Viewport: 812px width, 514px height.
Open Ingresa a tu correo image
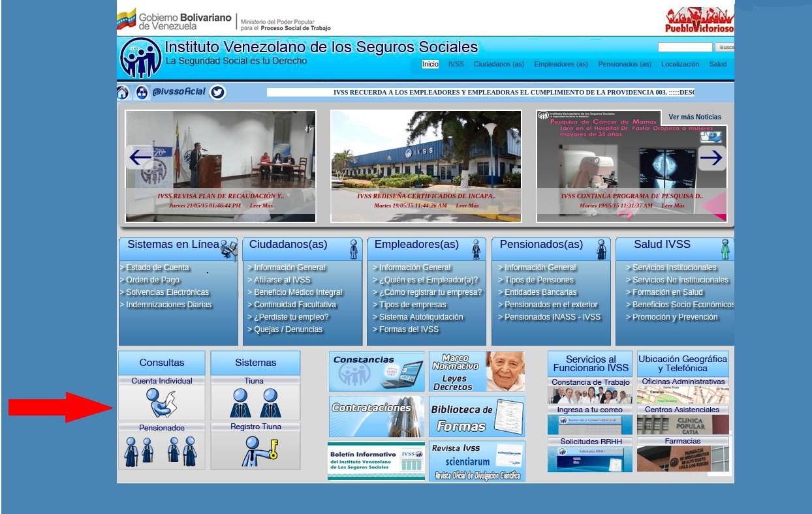pyautogui.click(x=590, y=424)
